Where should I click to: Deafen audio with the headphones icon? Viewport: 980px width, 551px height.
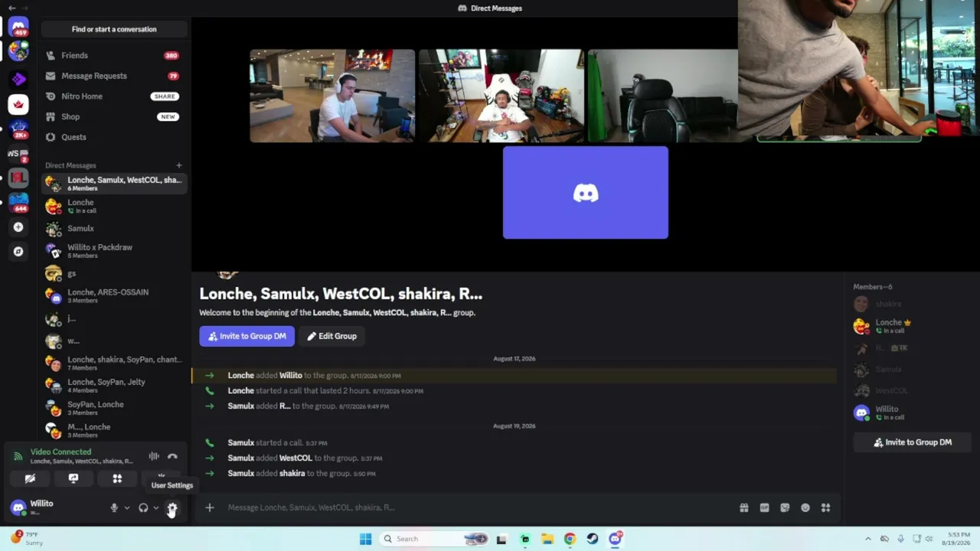point(143,508)
